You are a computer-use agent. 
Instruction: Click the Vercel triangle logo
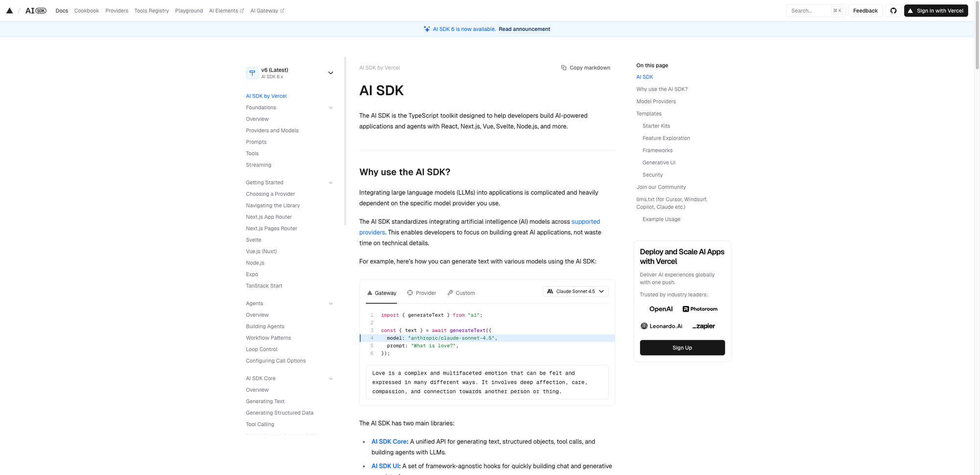point(9,11)
